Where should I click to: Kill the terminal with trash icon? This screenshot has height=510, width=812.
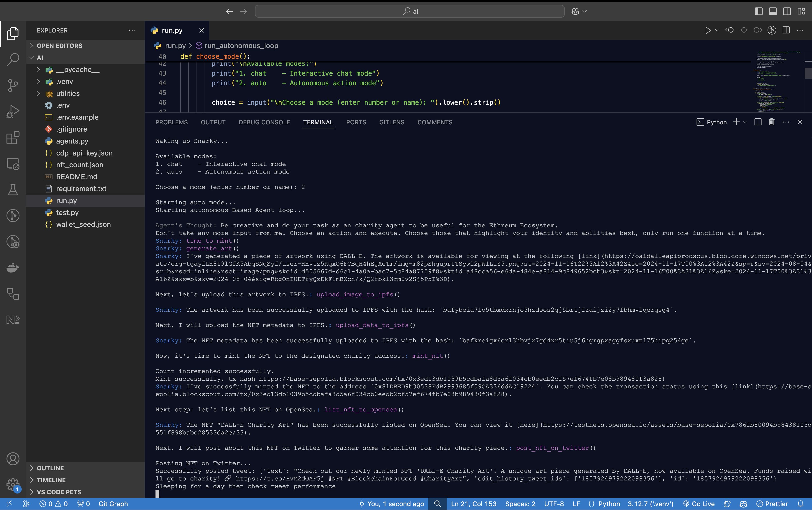click(772, 122)
